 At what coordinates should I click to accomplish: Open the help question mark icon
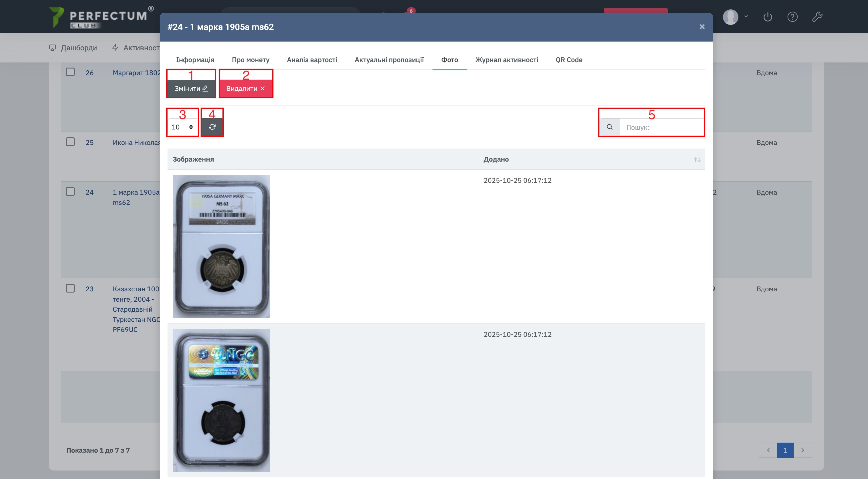coord(792,17)
